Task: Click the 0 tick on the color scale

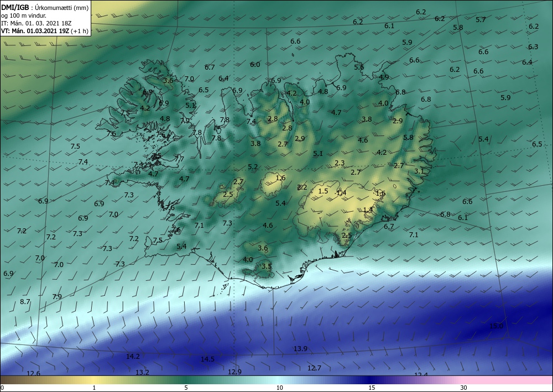Action: click(2, 388)
